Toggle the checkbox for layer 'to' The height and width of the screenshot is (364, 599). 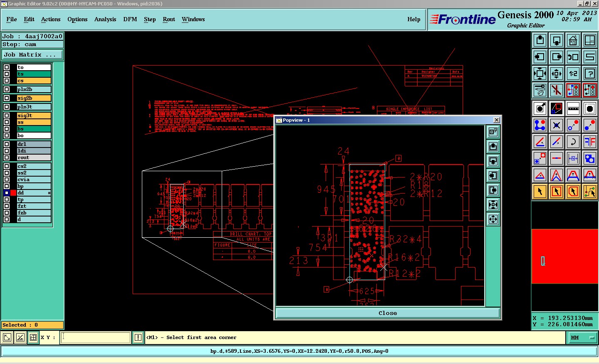coord(7,67)
